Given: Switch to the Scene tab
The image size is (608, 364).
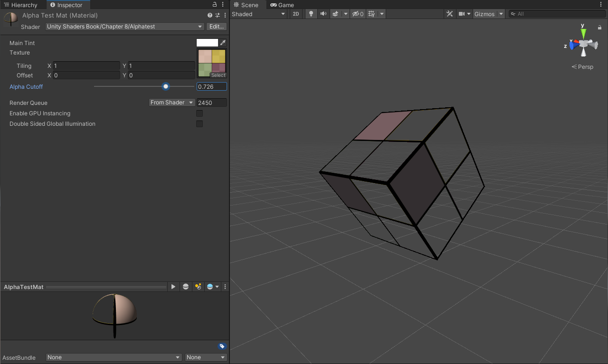Looking at the screenshot, I should 246,5.
